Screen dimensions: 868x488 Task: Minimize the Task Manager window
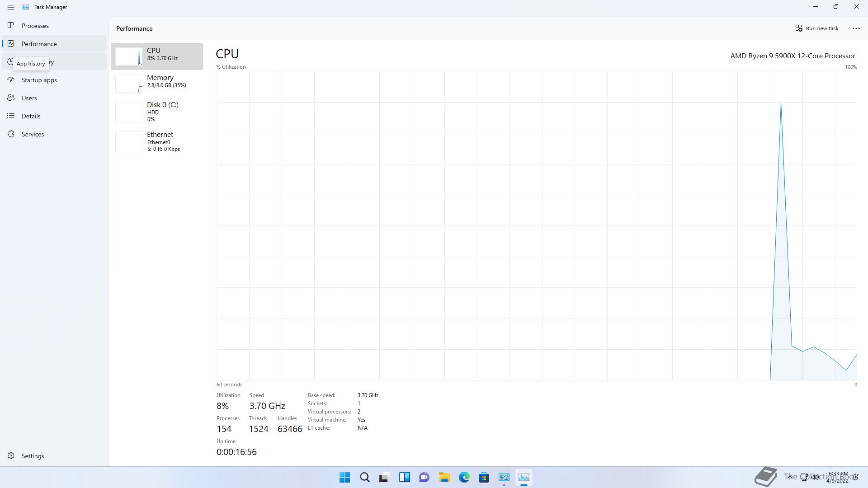click(x=816, y=7)
